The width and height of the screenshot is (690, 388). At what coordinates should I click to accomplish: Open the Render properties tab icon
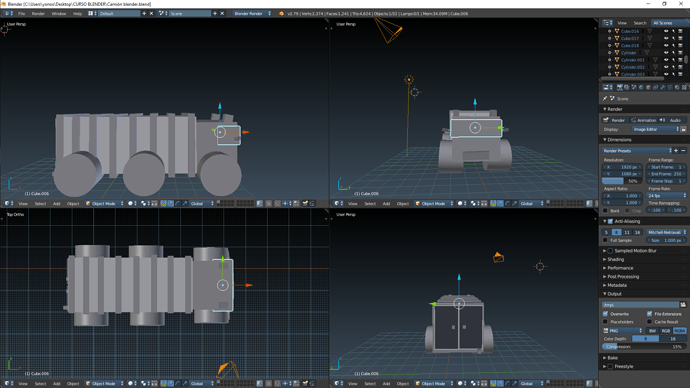(620, 88)
